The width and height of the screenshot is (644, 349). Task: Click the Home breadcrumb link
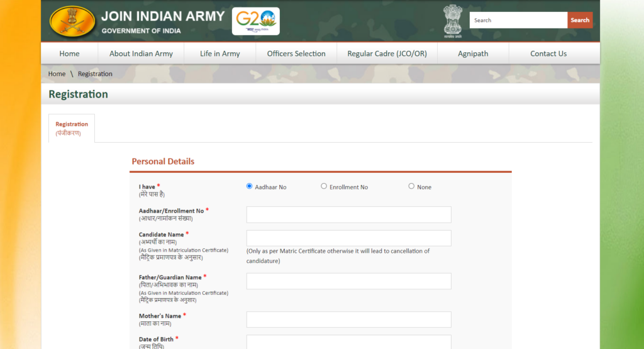click(57, 74)
